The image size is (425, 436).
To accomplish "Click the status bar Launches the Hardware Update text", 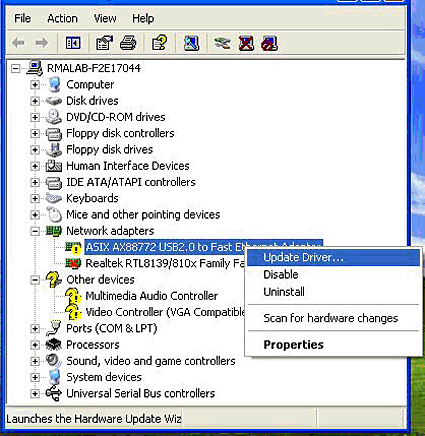I will tap(94, 419).
